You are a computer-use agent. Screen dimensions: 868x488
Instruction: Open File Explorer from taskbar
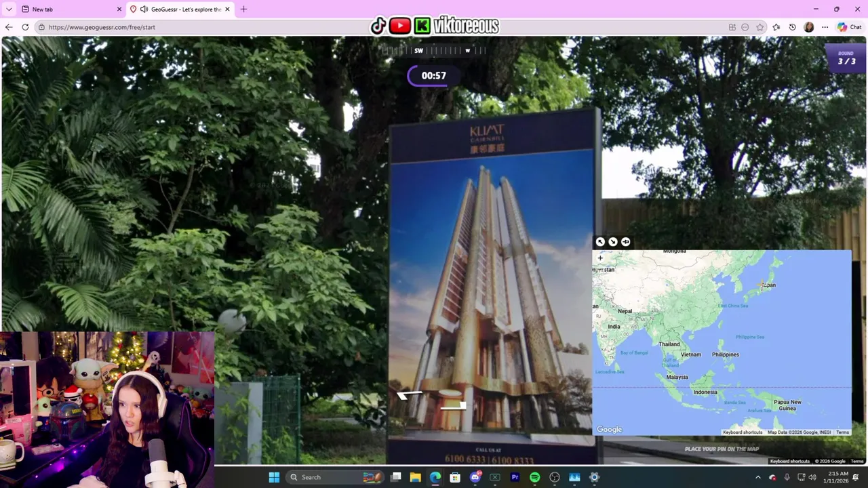[x=416, y=477]
